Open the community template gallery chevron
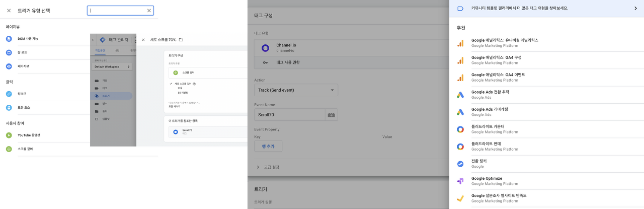 coord(635,8)
